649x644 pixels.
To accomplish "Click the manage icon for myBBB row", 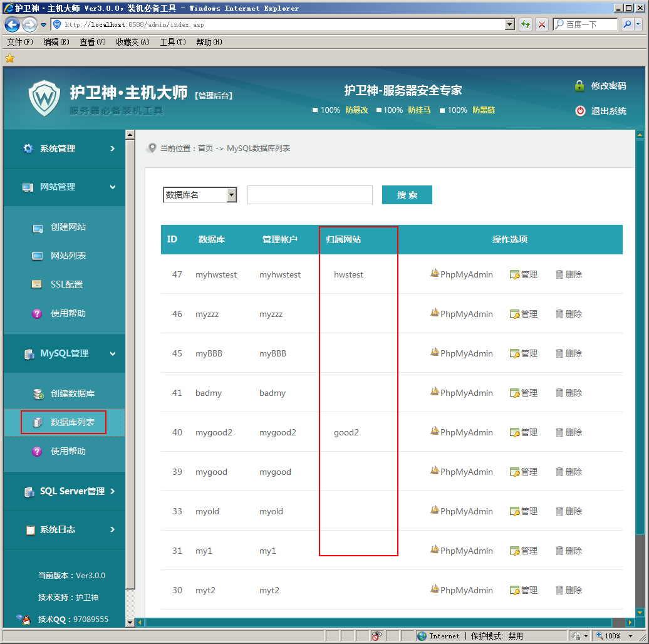I will pyautogui.click(x=514, y=354).
